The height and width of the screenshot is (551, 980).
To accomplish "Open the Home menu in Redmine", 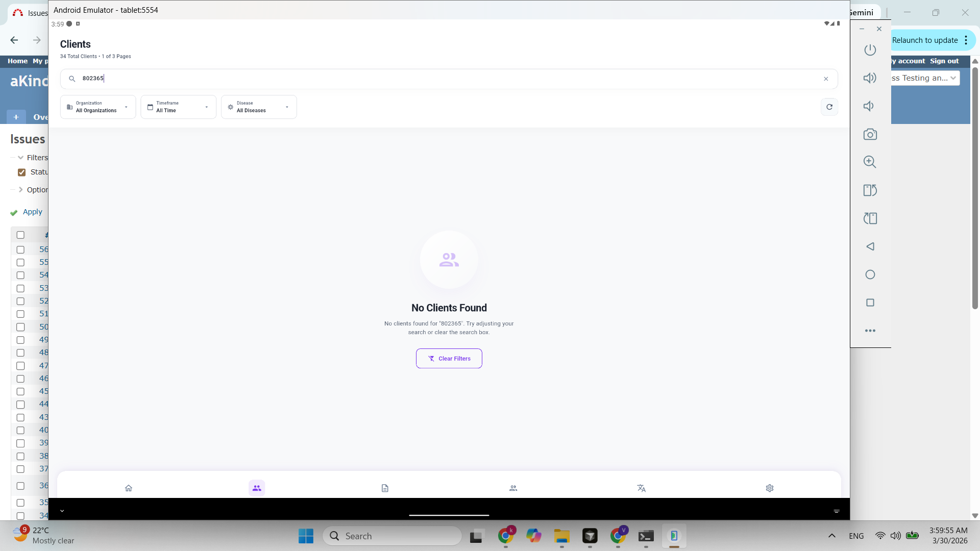I will click(x=17, y=61).
